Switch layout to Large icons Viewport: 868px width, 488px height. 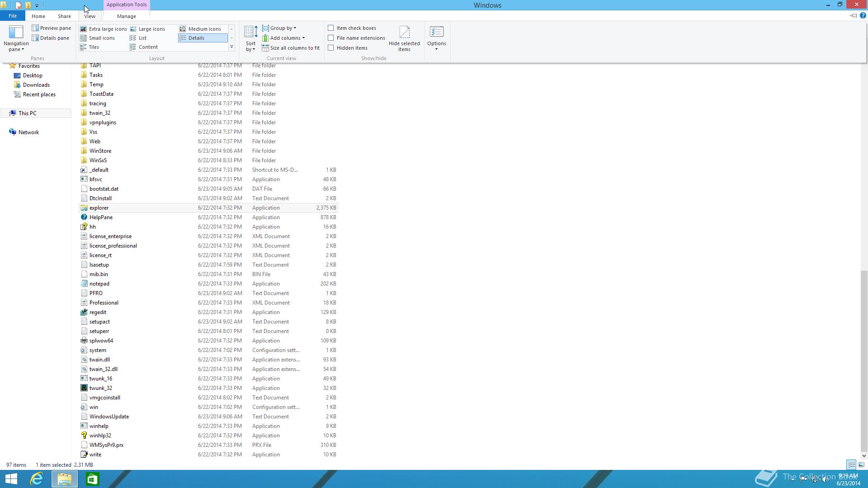click(147, 29)
